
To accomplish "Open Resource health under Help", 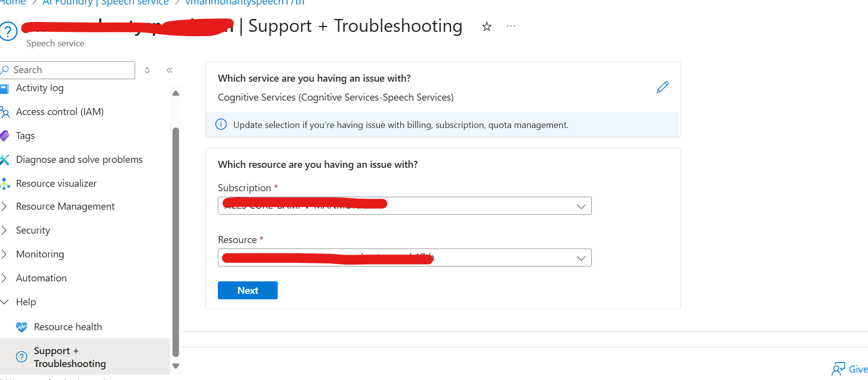I will 68,327.
